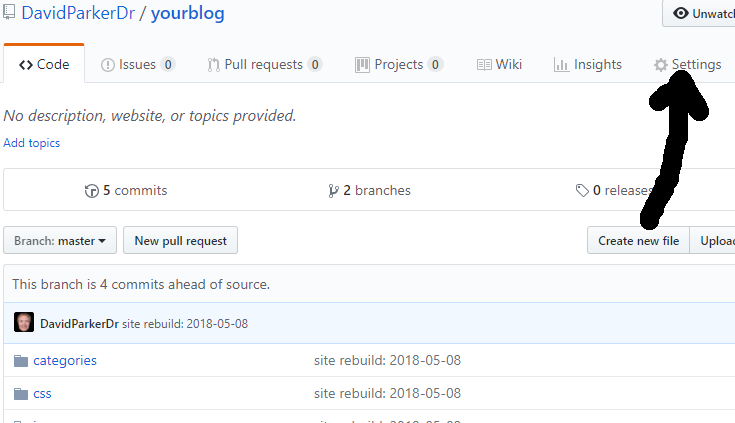View the 2 branches list
The height and width of the screenshot is (423, 735).
point(369,190)
